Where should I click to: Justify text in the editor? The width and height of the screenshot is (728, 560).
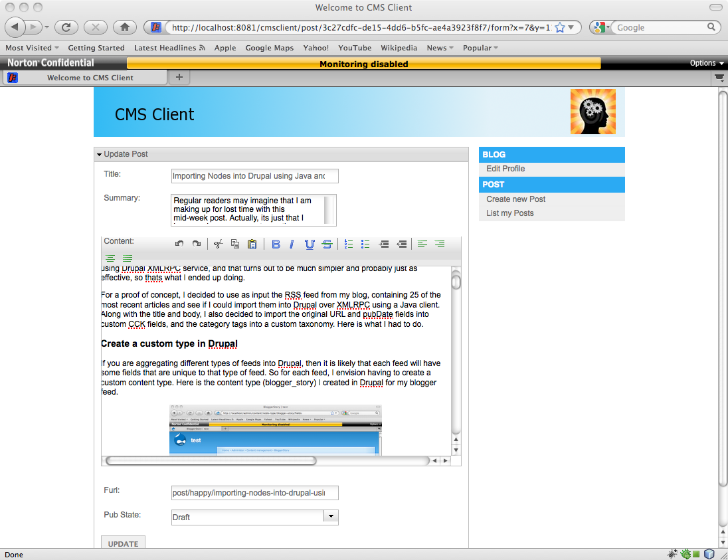(x=128, y=258)
